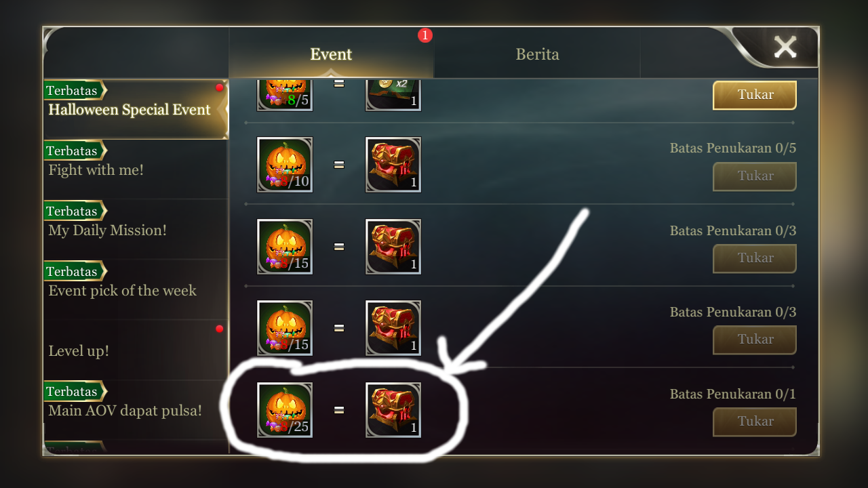This screenshot has width=868, height=488.
Task: Click the pumpkin icon costing 10 candies
Action: point(285,165)
